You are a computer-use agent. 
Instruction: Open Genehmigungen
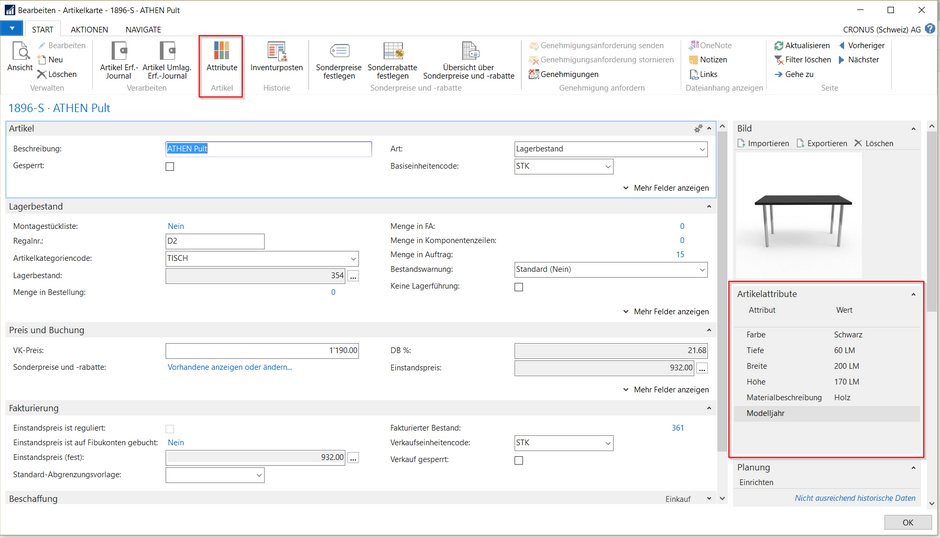pyautogui.click(x=564, y=74)
